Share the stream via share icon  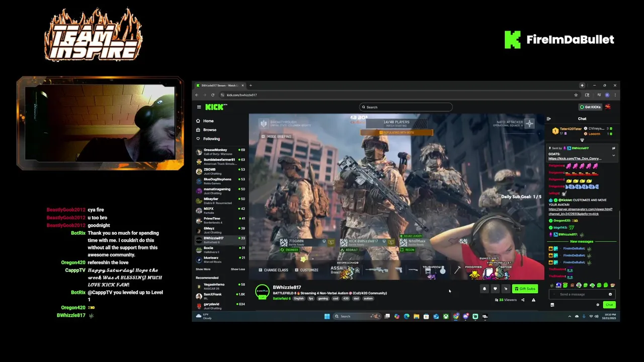tap(523, 300)
